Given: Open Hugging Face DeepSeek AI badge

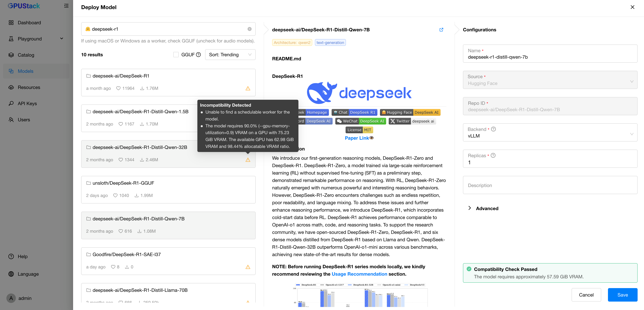Looking at the screenshot, I should tap(410, 112).
